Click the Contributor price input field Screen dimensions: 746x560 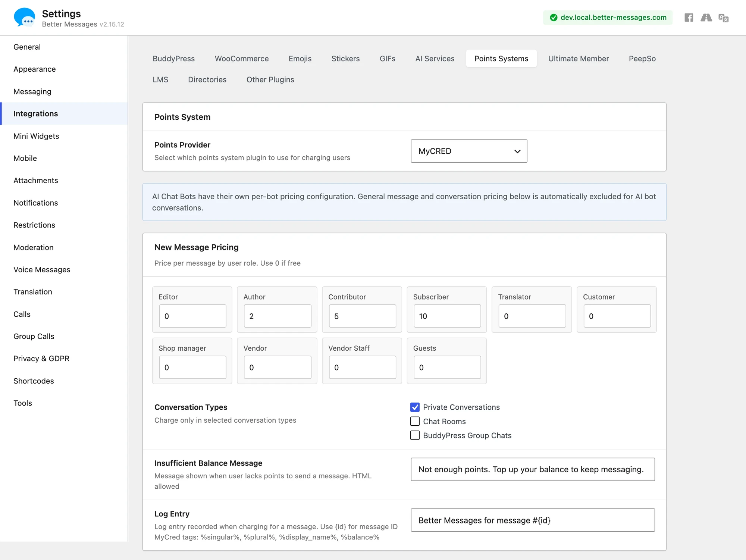click(362, 316)
